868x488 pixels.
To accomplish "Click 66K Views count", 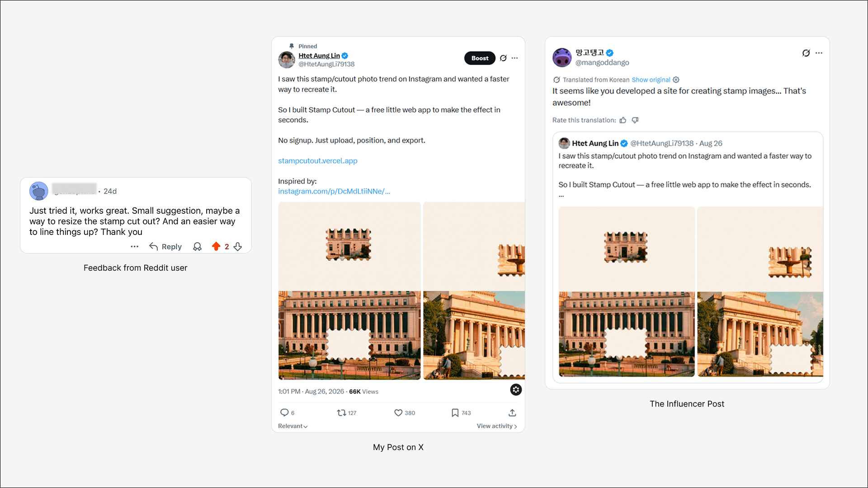I will (363, 392).
